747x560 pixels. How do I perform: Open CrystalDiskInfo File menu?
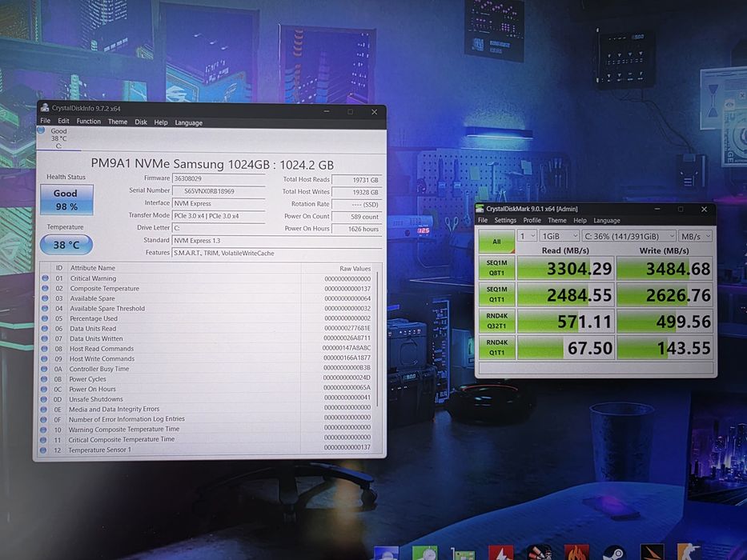(46, 121)
